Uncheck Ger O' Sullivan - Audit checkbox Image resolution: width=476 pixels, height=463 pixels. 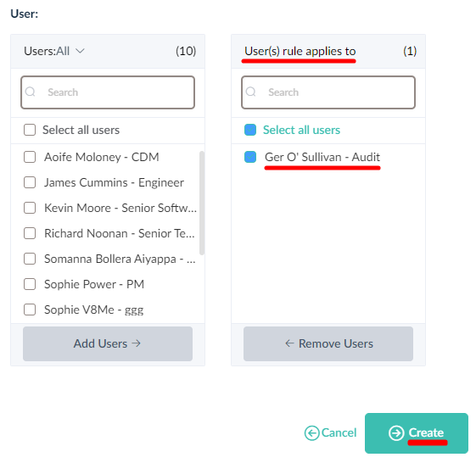click(x=250, y=157)
